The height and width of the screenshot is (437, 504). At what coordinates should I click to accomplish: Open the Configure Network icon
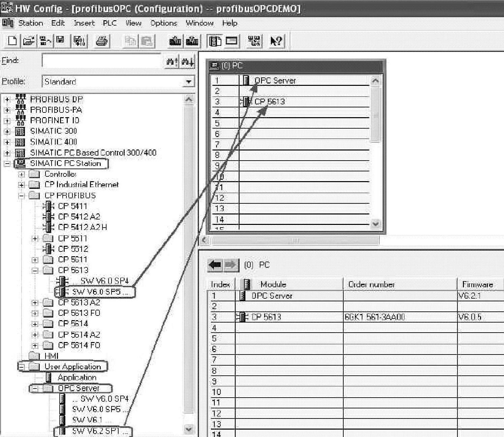click(254, 41)
